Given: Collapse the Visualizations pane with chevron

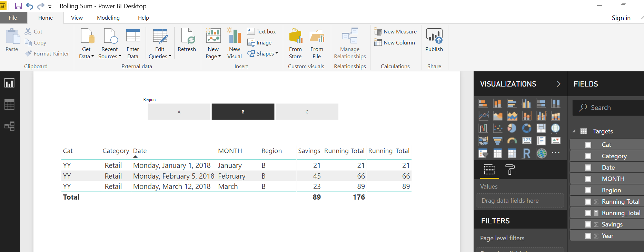Looking at the screenshot, I should 558,84.
